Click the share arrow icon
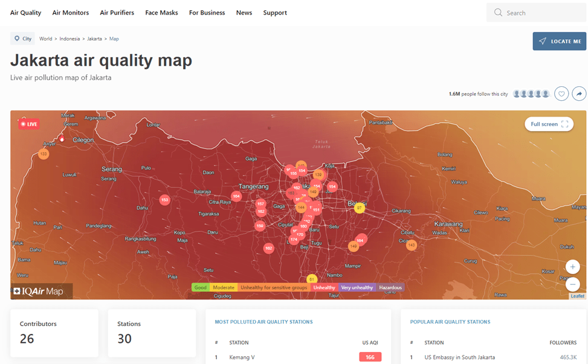 579,94
